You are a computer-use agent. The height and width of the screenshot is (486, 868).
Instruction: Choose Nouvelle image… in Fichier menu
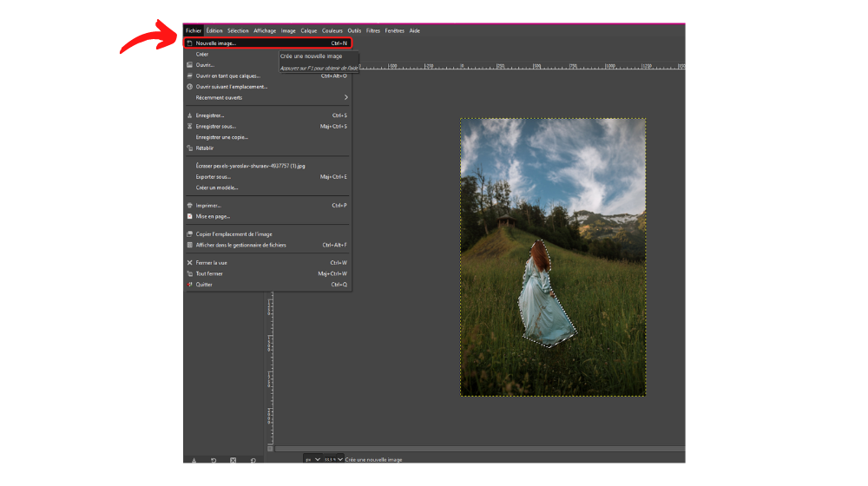267,43
